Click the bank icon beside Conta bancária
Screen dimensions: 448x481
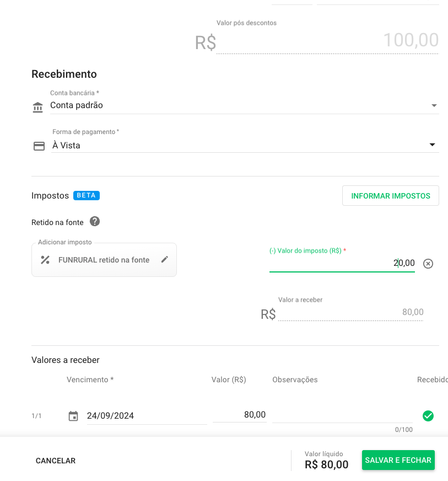coord(37,107)
